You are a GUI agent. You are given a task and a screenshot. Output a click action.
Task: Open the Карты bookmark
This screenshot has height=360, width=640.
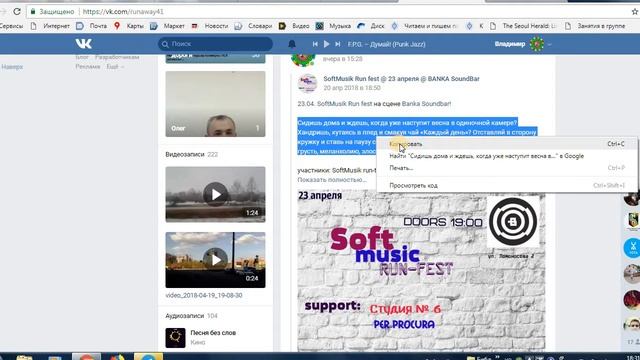click(x=129, y=26)
